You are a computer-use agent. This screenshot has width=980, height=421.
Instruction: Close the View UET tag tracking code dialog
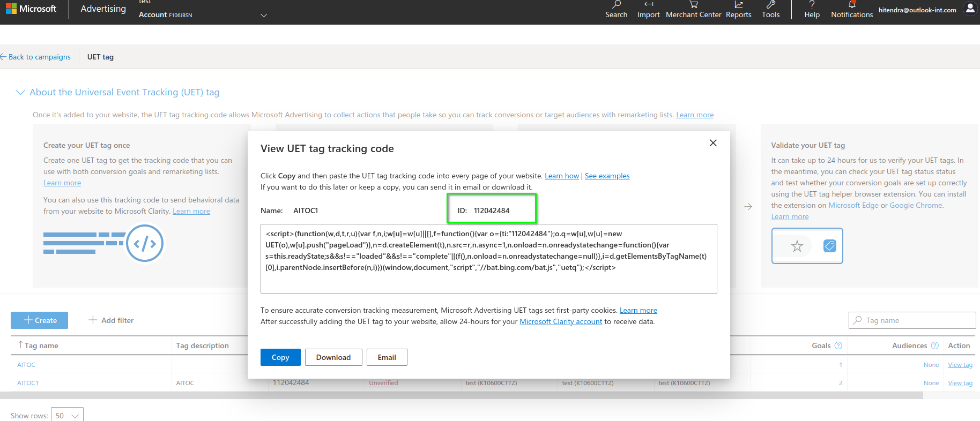coord(713,143)
